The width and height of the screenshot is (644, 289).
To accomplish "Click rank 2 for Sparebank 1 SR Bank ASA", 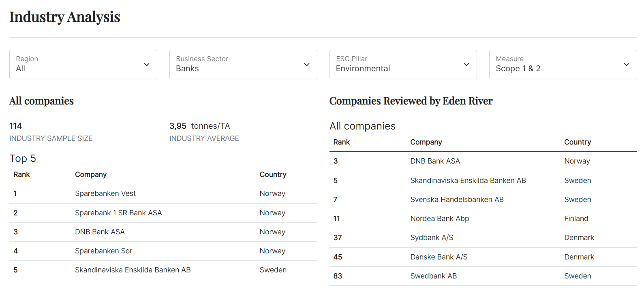I will (15, 213).
